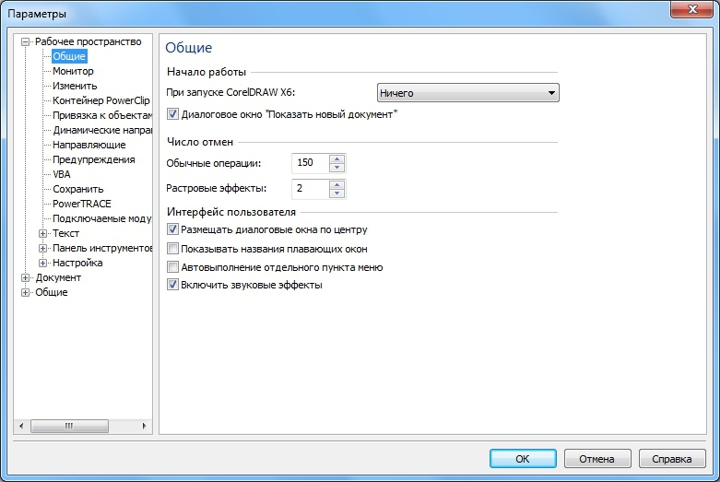
Task: Select Монитор in the settings tree
Action: (73, 72)
